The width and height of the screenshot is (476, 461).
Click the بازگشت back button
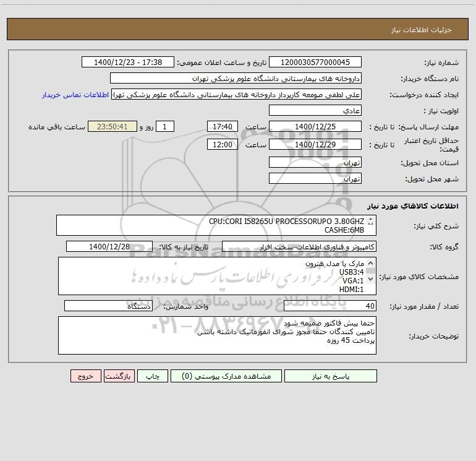pyautogui.click(x=119, y=376)
